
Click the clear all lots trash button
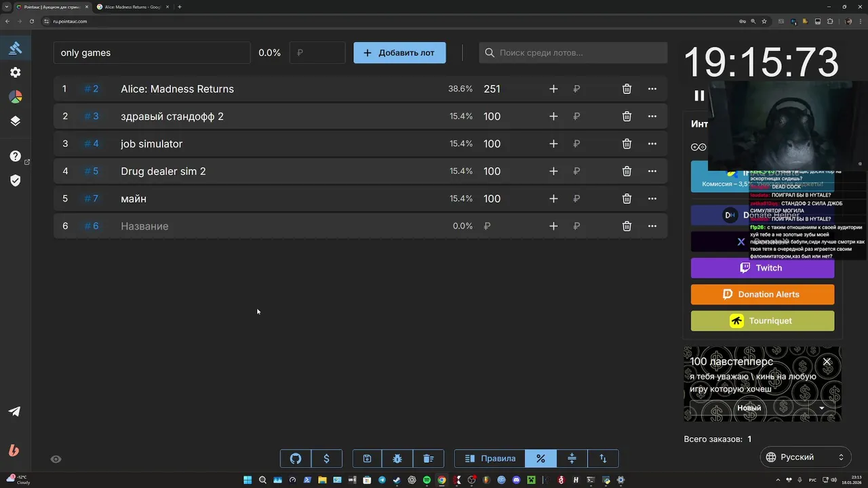point(428,458)
